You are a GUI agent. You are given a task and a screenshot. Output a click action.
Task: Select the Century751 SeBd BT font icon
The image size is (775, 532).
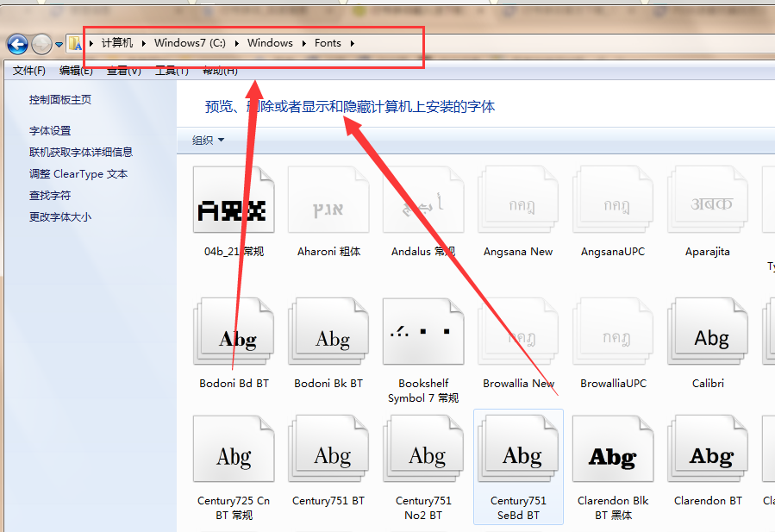(x=518, y=449)
